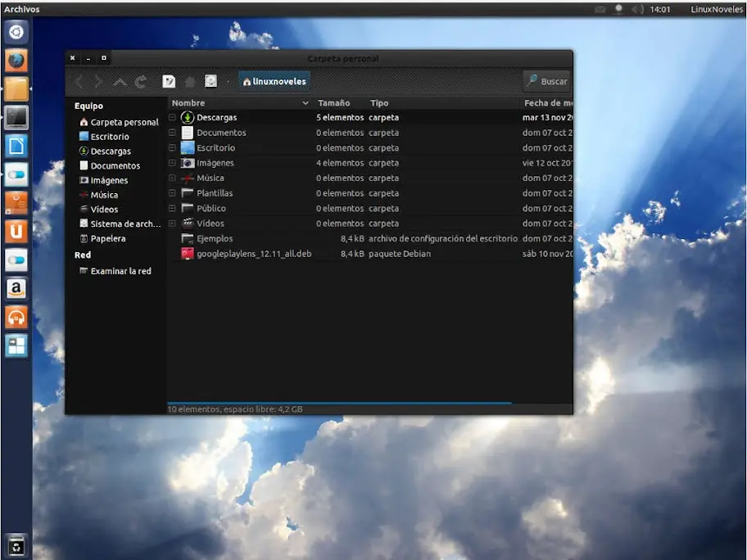
Task: Open Escritorio in the sidebar
Action: tap(104, 137)
